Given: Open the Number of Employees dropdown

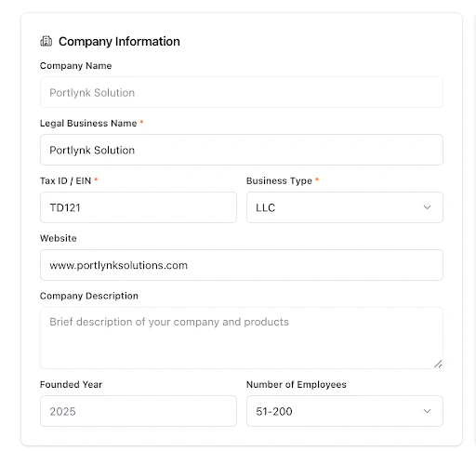Looking at the screenshot, I should [345, 411].
